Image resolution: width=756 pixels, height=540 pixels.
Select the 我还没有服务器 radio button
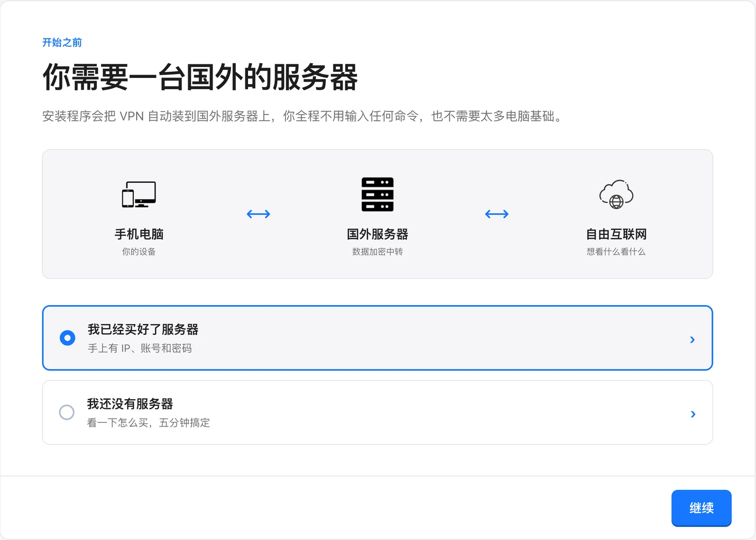67,412
